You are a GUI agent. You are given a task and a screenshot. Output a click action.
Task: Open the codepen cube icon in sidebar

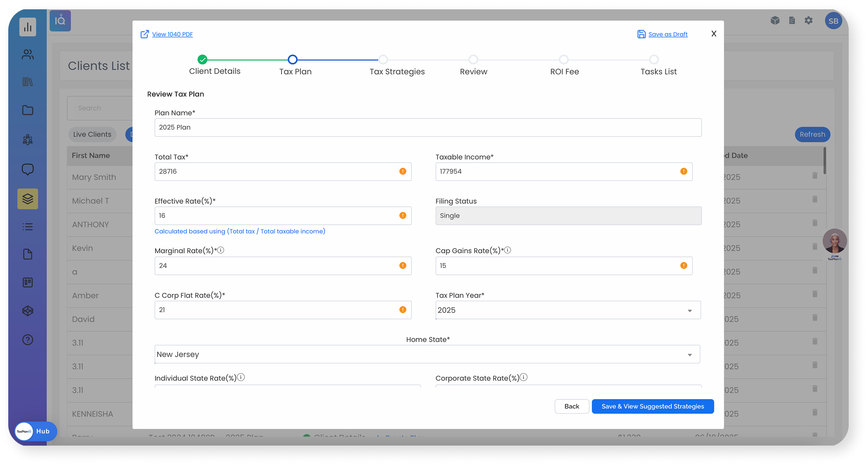point(28,311)
